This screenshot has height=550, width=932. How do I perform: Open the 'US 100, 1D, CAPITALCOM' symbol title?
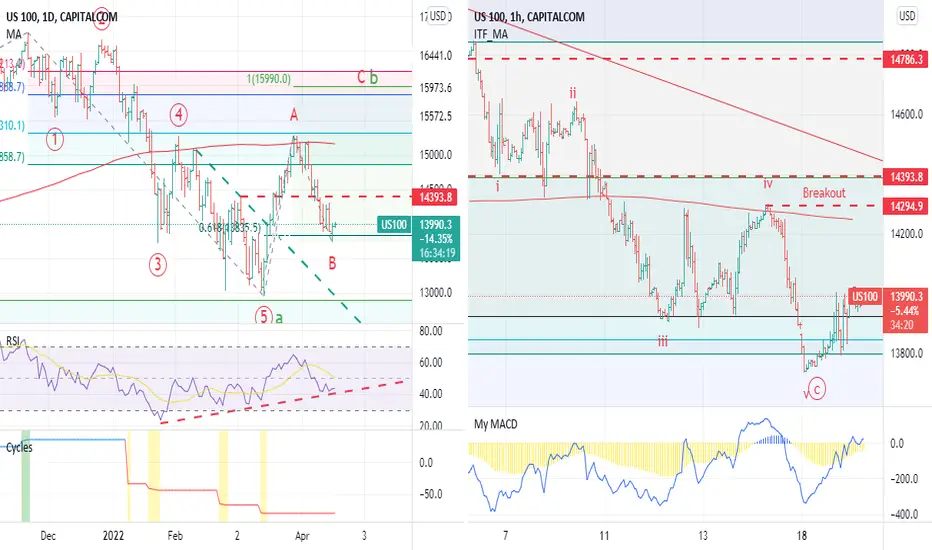[x=62, y=17]
